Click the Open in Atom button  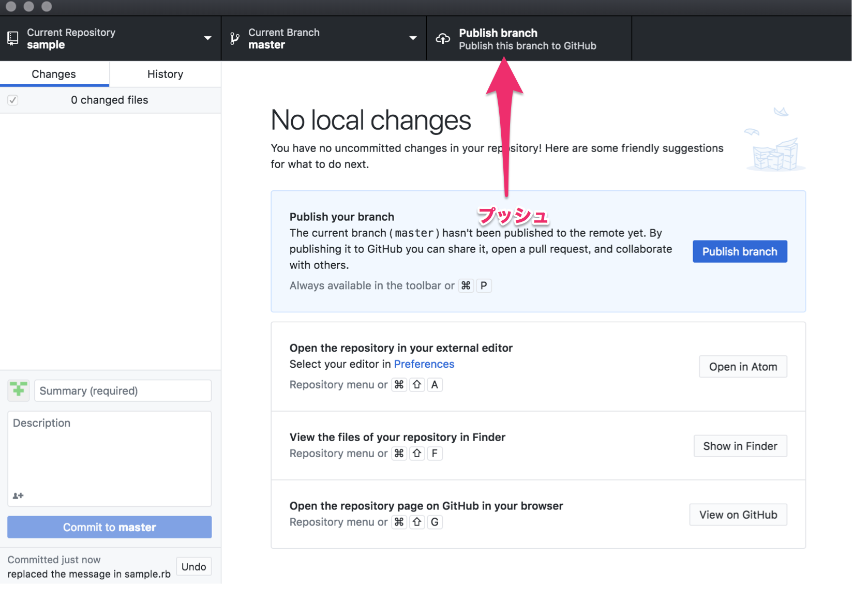click(x=742, y=367)
